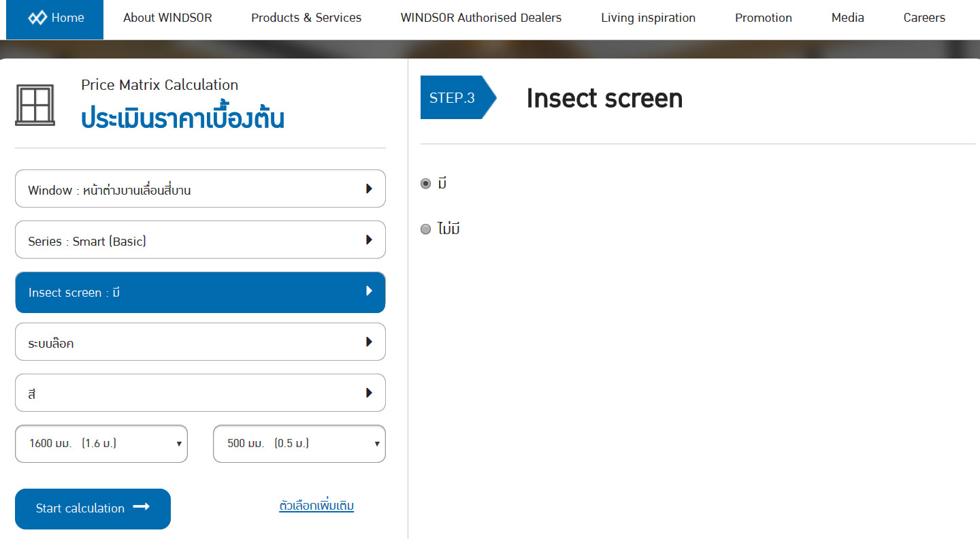The height and width of the screenshot is (539, 980).
Task: Expand the Window type row arrow
Action: click(x=369, y=189)
